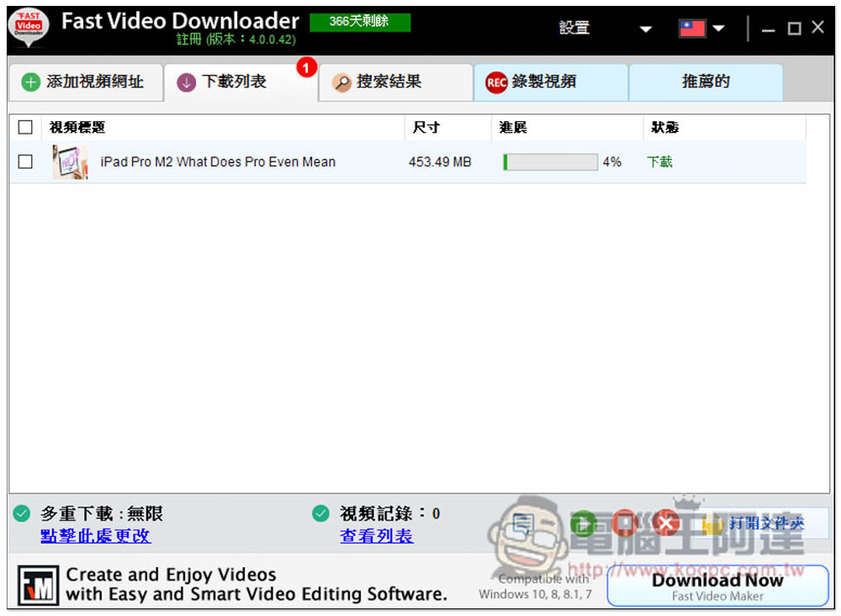This screenshot has height=616, width=841.
Task: Click the 'Create and Enjoy Videos' banner text
Action: click(171, 575)
